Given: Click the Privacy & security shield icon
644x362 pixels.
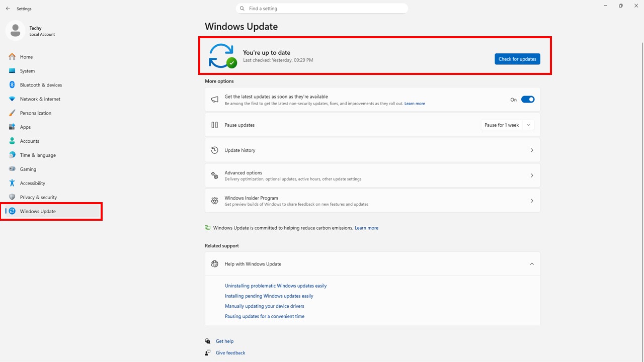Looking at the screenshot, I should click(12, 198).
